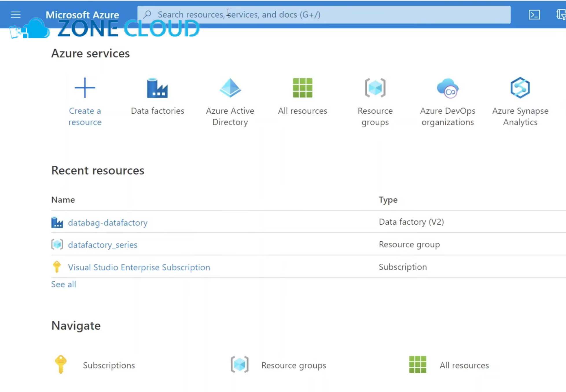The image size is (566, 392).
Task: Click the Resource group type cell
Action: pyautogui.click(x=409, y=244)
